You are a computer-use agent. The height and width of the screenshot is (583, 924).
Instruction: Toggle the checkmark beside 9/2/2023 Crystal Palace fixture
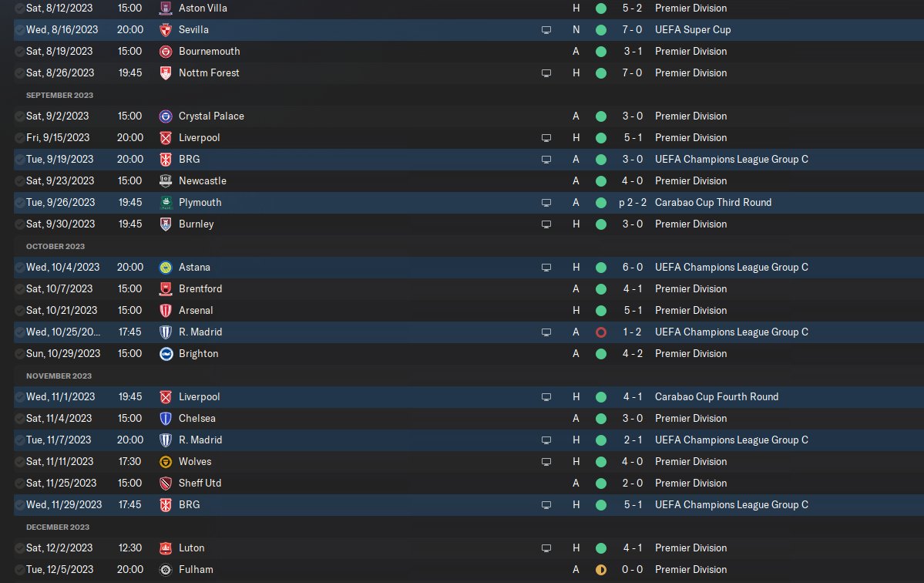[18, 116]
